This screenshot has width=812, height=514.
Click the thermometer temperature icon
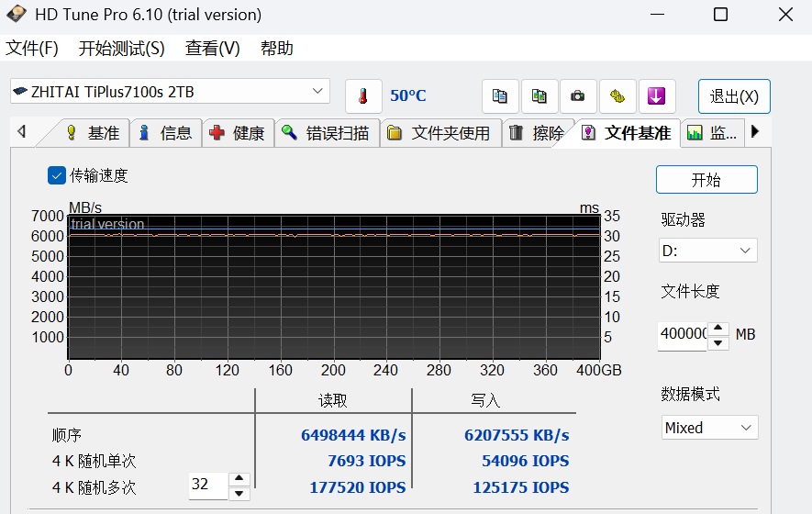tap(363, 96)
